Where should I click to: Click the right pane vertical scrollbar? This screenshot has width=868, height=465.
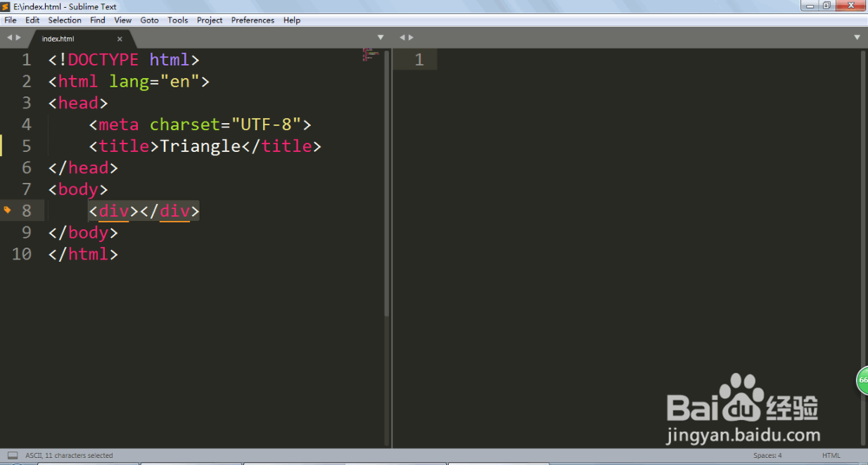click(863, 248)
